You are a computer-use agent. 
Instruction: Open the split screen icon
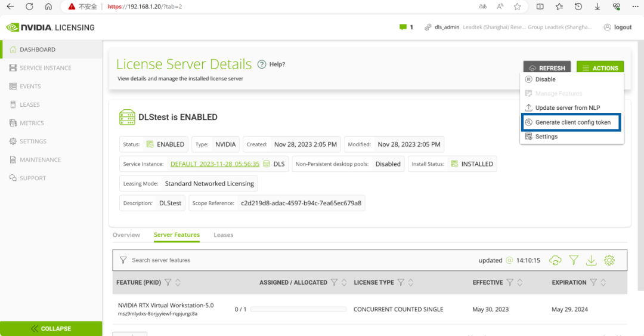tap(540, 7)
